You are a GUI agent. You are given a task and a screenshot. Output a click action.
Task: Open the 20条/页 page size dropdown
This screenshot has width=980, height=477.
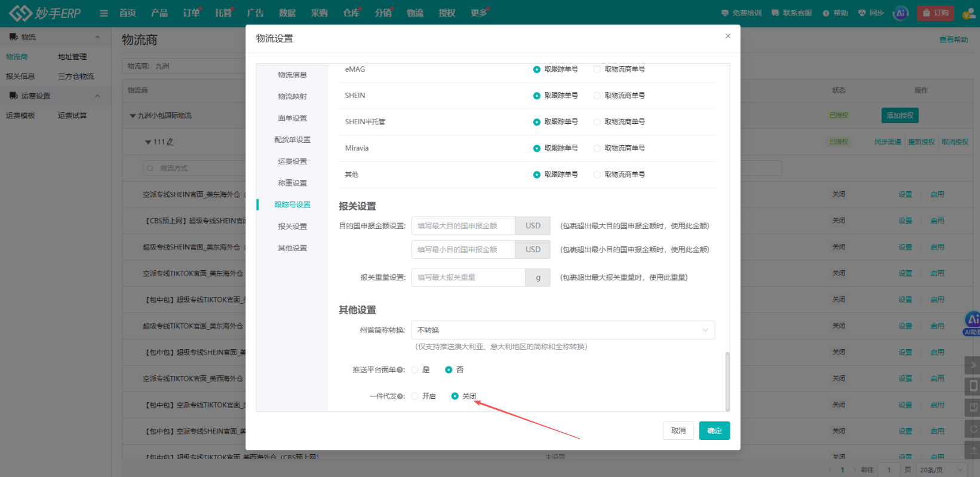pos(942,470)
